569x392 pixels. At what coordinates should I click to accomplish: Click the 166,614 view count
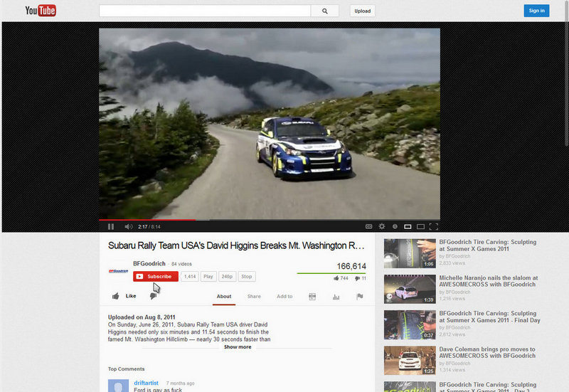[351, 266]
